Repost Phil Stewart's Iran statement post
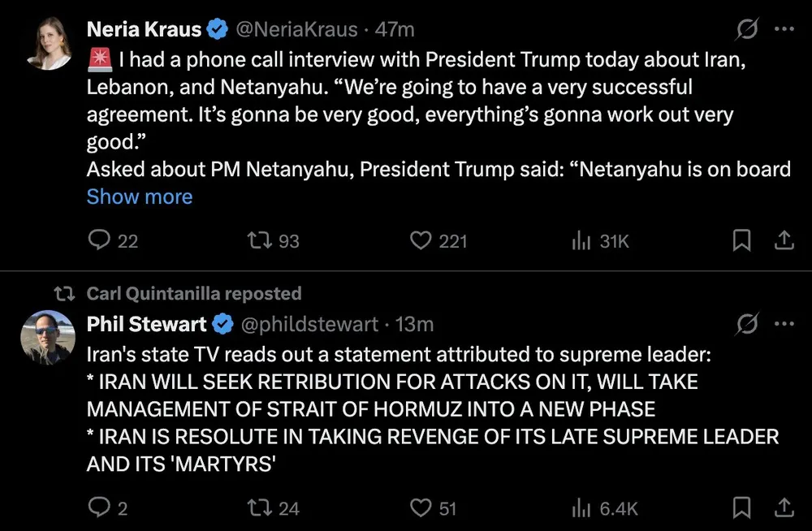The width and height of the screenshot is (812, 531). (x=259, y=508)
